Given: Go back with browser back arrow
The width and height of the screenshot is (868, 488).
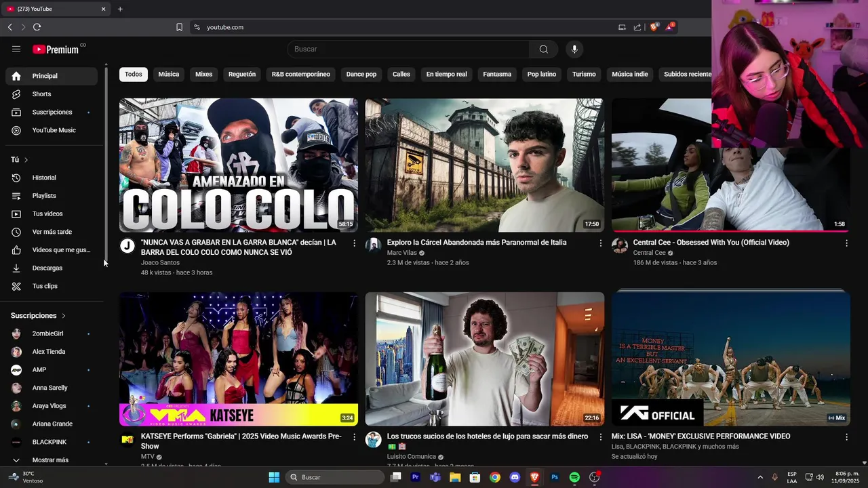Looking at the screenshot, I should [x=9, y=27].
